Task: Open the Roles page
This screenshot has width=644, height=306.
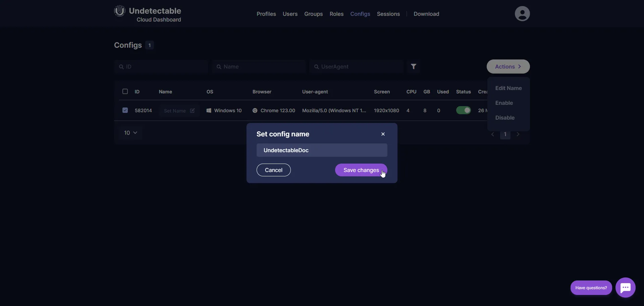Action: click(x=336, y=14)
